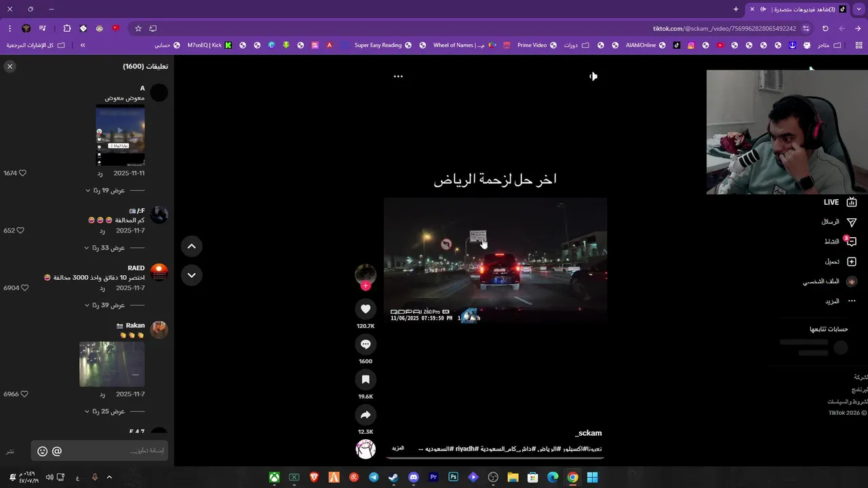Go to the previous video with the up arrow
The width and height of the screenshot is (868, 488).
pos(192,247)
